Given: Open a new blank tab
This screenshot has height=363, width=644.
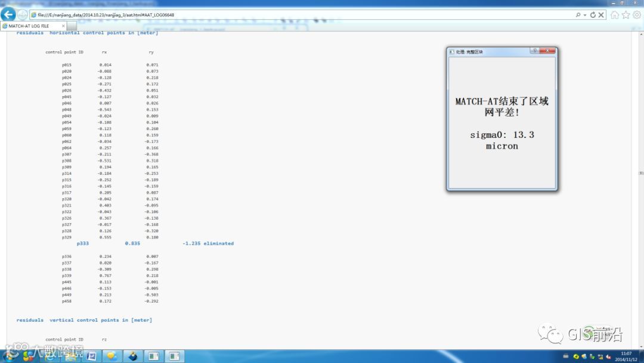Looking at the screenshot, I should (x=72, y=26).
